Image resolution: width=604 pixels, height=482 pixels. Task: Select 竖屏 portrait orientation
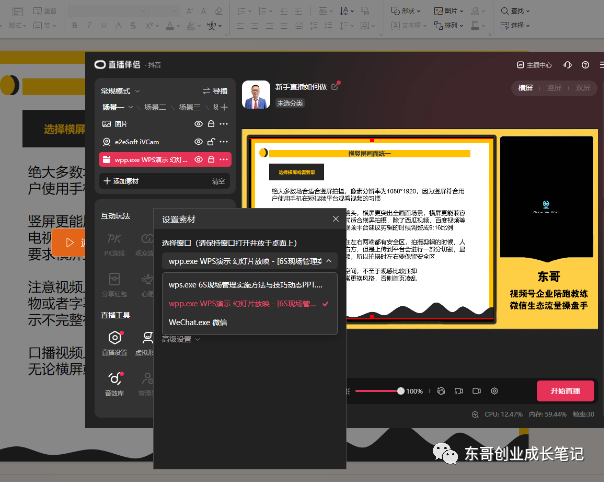tap(554, 88)
